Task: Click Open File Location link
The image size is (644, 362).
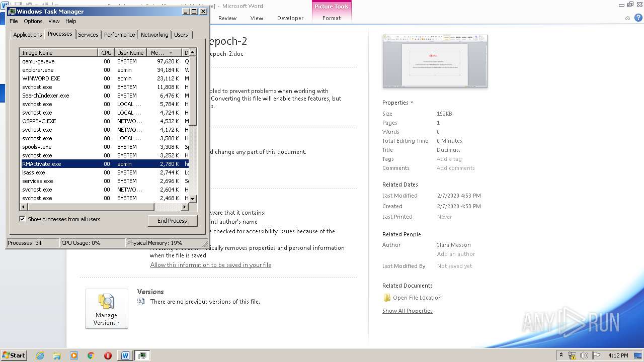Action: coord(417,298)
